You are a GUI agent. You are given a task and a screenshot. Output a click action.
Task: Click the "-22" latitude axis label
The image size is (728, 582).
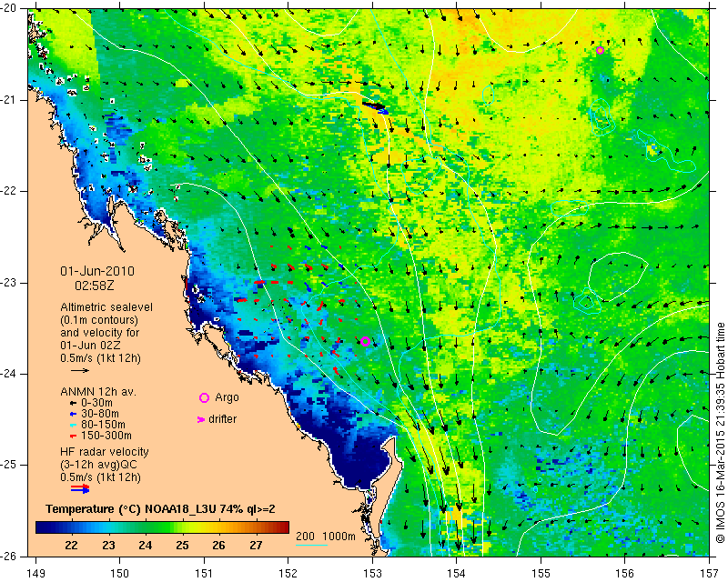[9, 191]
